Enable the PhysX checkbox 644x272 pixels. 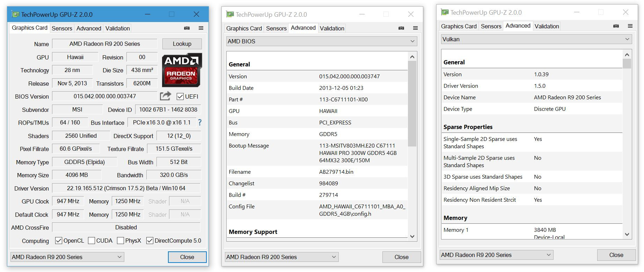click(120, 241)
